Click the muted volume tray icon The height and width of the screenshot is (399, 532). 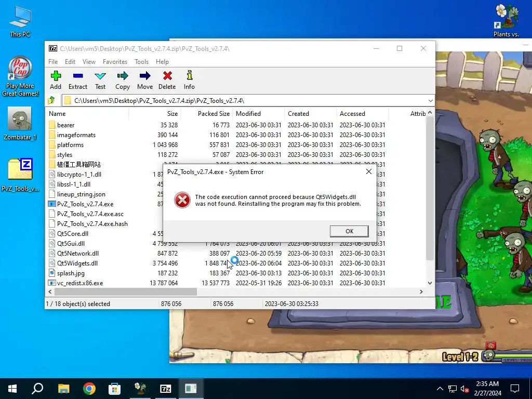tap(464, 389)
